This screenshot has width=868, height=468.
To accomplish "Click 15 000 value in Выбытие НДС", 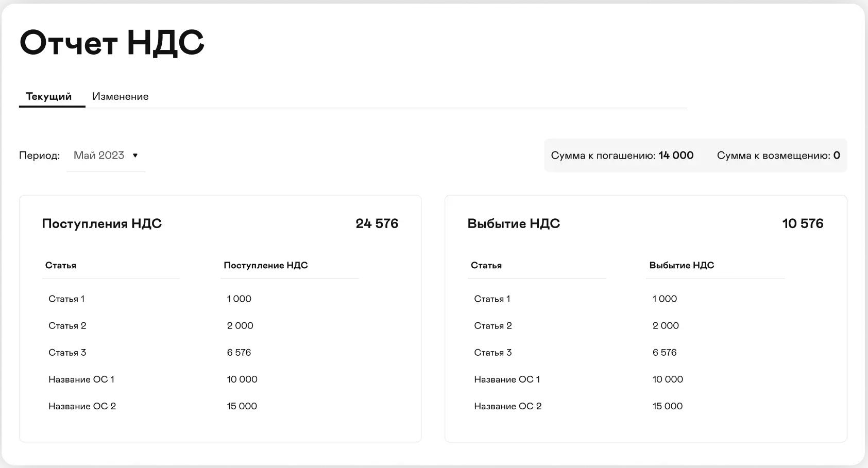I will pos(668,406).
